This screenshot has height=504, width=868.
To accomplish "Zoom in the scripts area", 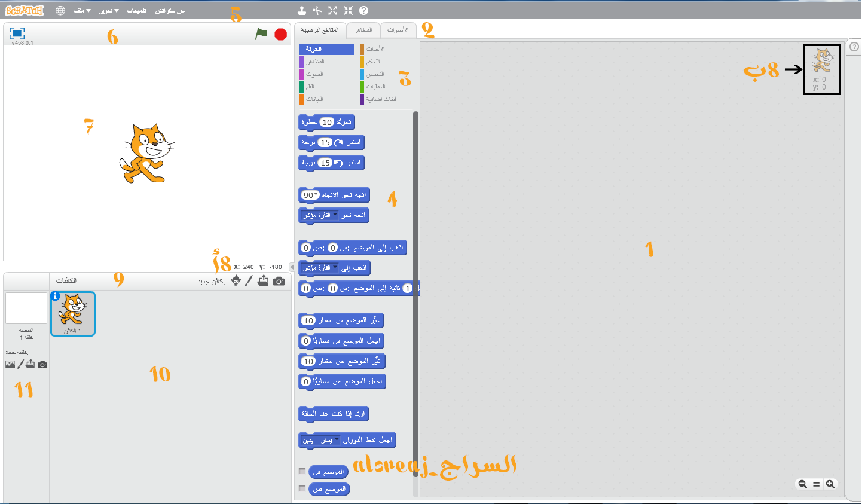I will [830, 484].
